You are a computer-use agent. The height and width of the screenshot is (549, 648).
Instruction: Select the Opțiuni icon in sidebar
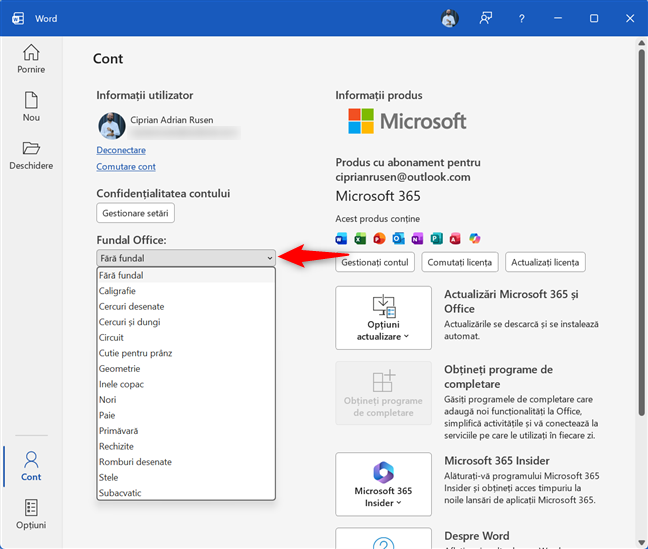(x=31, y=514)
